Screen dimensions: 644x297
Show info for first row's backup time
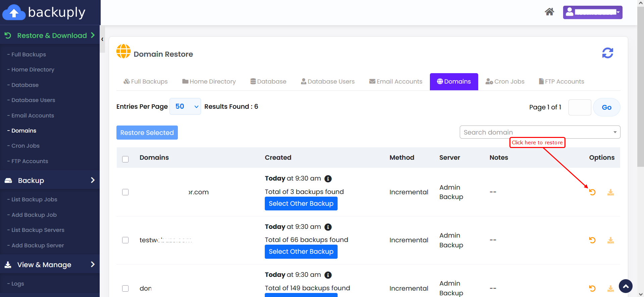coord(328,179)
